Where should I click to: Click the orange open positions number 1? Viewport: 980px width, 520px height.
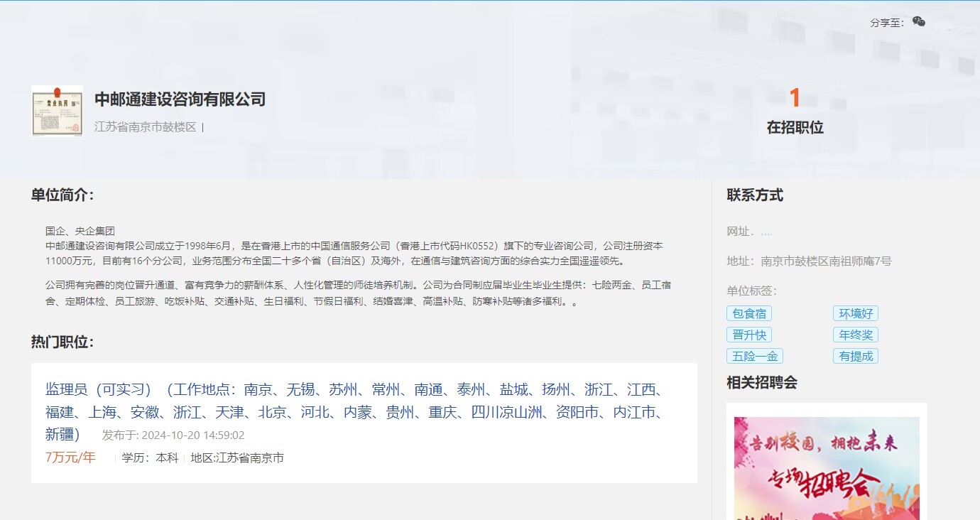point(795,99)
